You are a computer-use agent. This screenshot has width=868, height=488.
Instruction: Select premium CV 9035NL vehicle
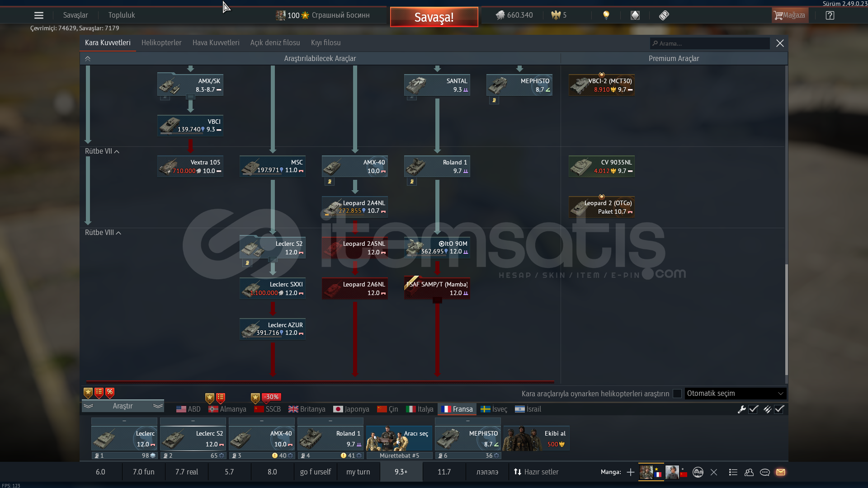tap(602, 166)
